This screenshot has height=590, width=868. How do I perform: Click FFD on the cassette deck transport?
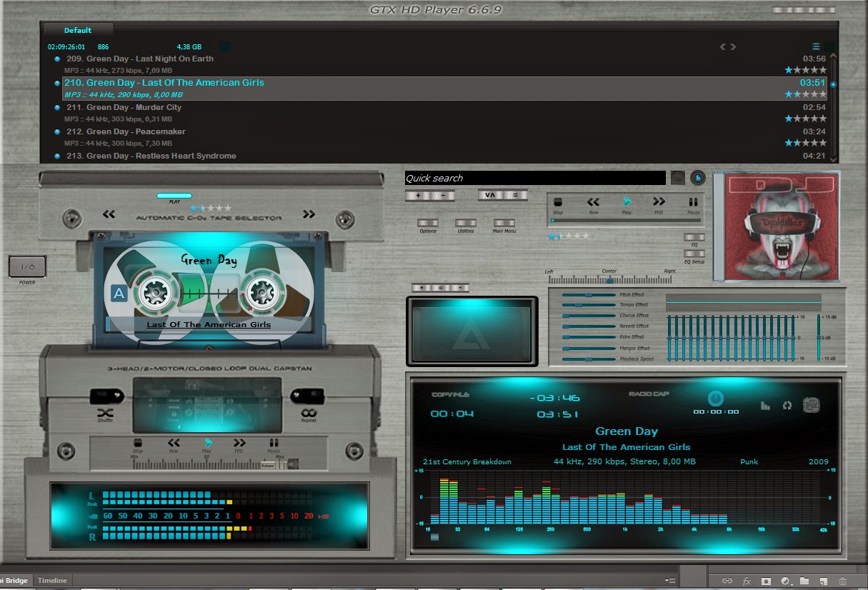tap(239, 444)
